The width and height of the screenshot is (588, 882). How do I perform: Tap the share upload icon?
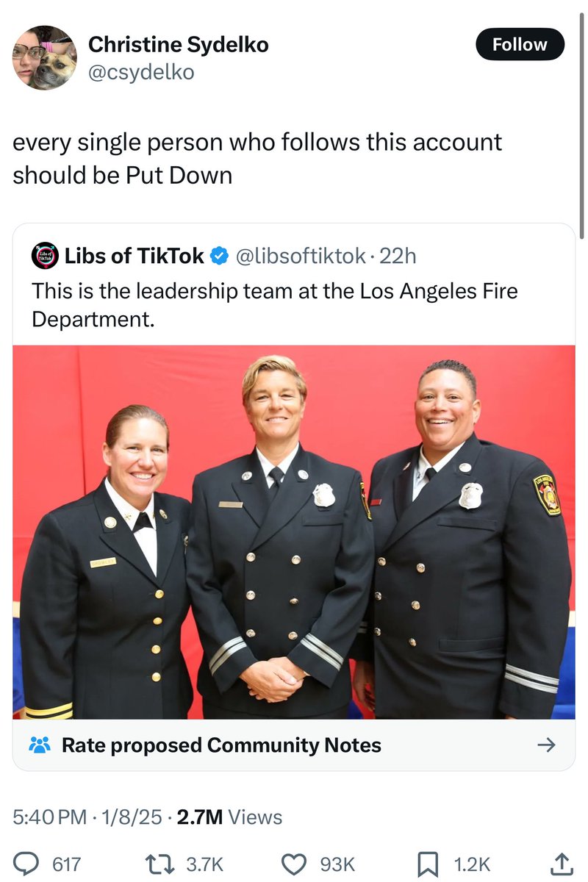(x=562, y=864)
